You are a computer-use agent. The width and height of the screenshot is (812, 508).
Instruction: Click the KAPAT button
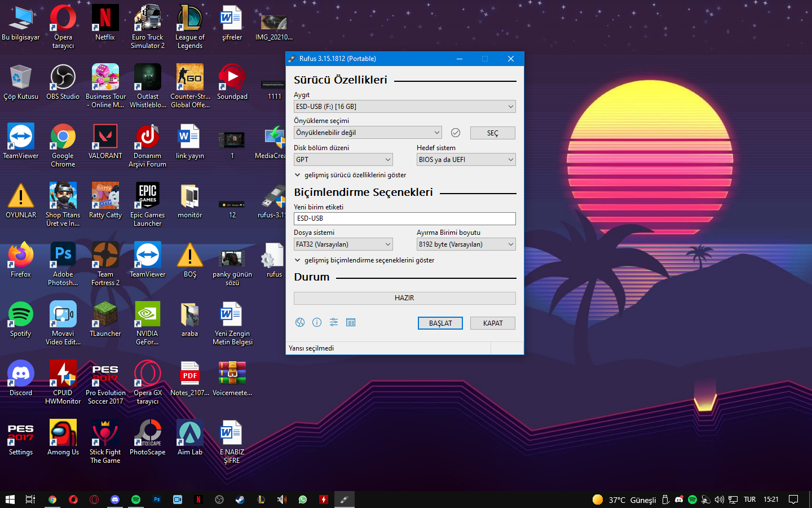click(x=493, y=323)
